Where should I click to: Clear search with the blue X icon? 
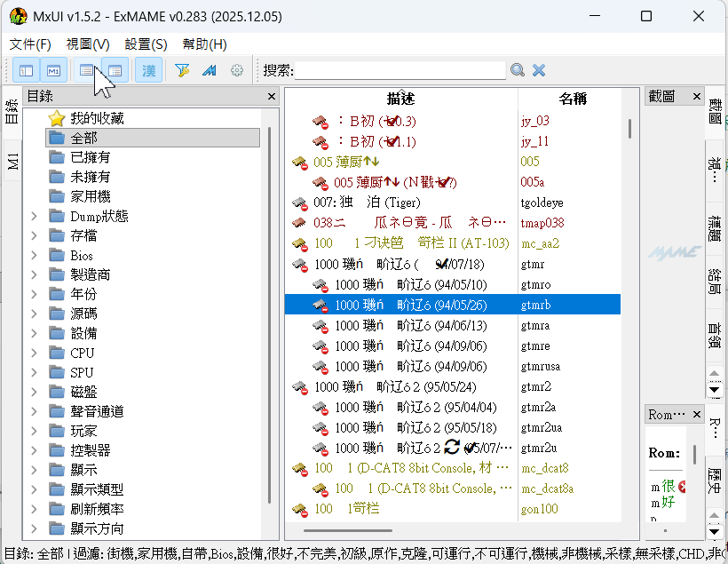[538, 70]
